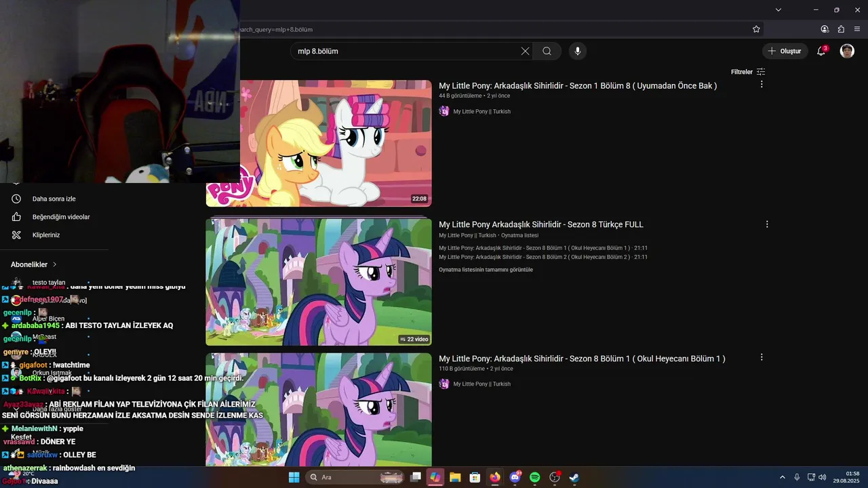
Task: Open File Explorer from taskbar
Action: pos(455,477)
